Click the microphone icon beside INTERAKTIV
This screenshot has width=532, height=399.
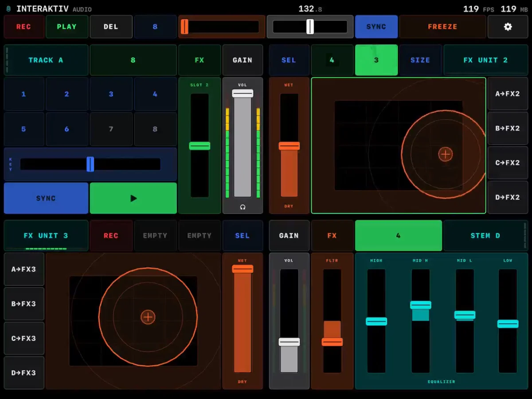8,9
